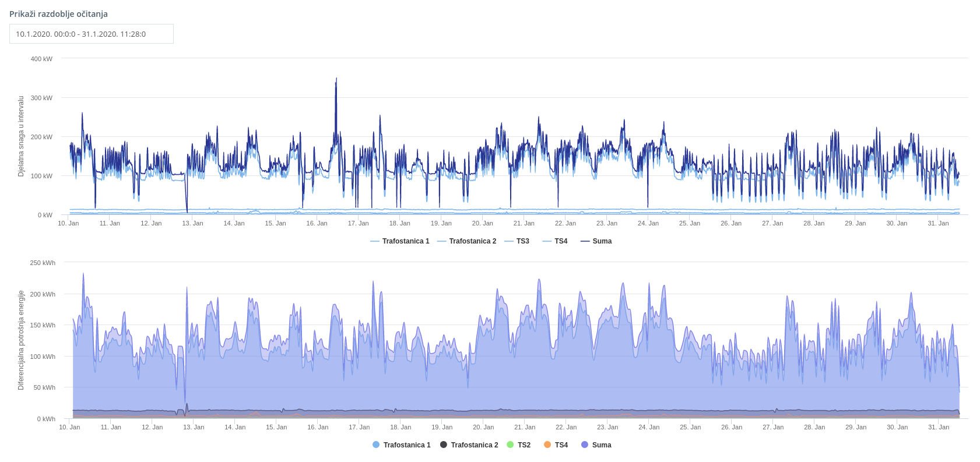Click the 400 kW gridline label on the power chart
This screenshot has width=980, height=462.
coord(41,59)
